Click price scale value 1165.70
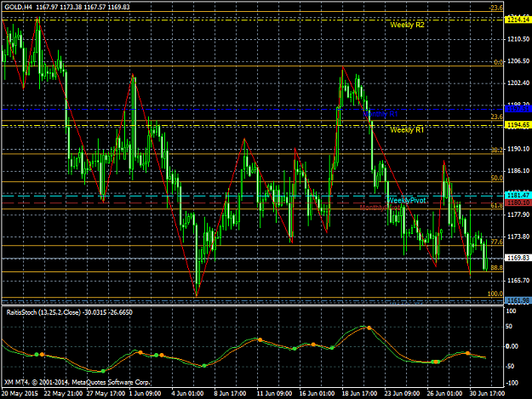The width and height of the screenshot is (532, 399). click(518, 281)
